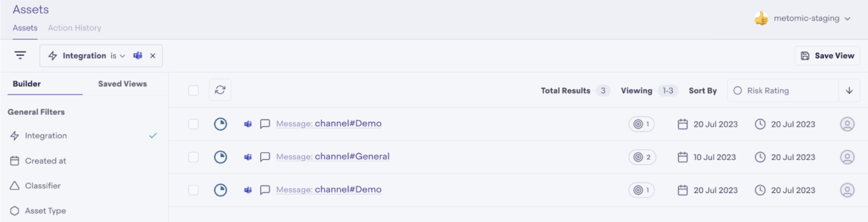Click the sort direction arrow icon
Viewport: 868px width, 222px height.
point(849,90)
